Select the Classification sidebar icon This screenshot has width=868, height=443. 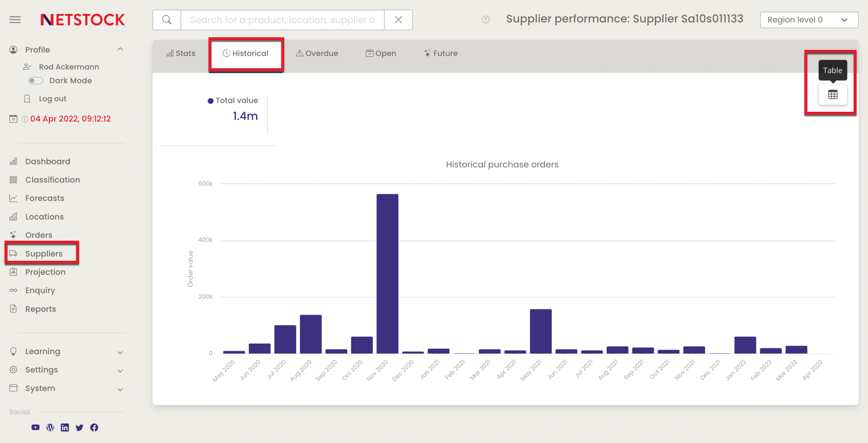(x=13, y=179)
